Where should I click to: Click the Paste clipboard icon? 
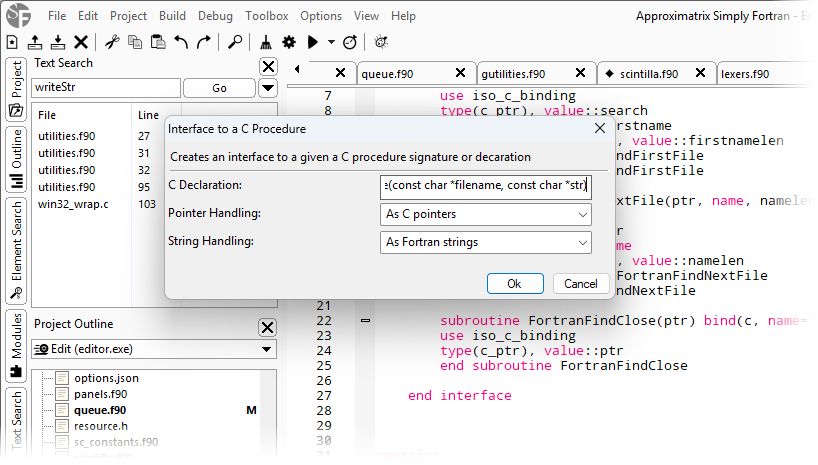click(158, 42)
